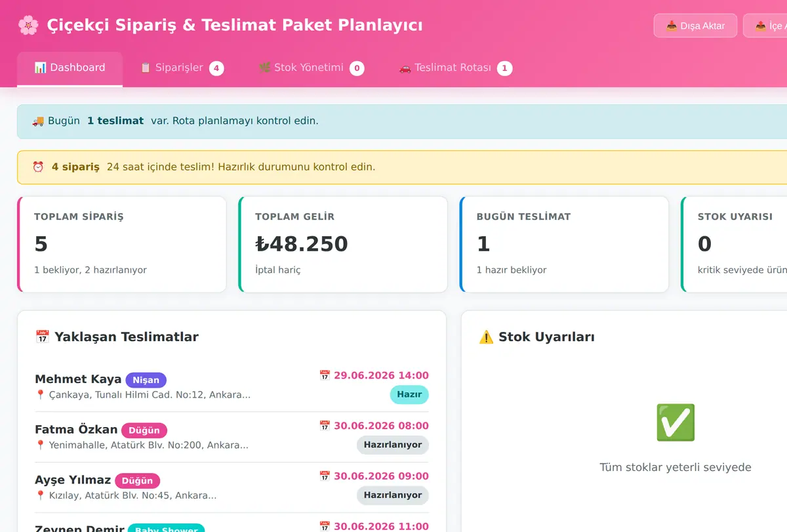Click the pin icon by Çankaya address
Image resolution: width=787 pixels, height=532 pixels.
(x=40, y=395)
